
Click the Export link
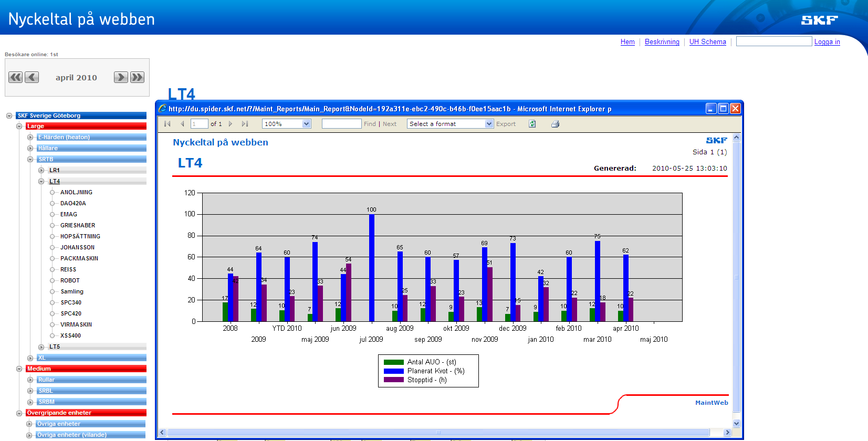(x=506, y=124)
